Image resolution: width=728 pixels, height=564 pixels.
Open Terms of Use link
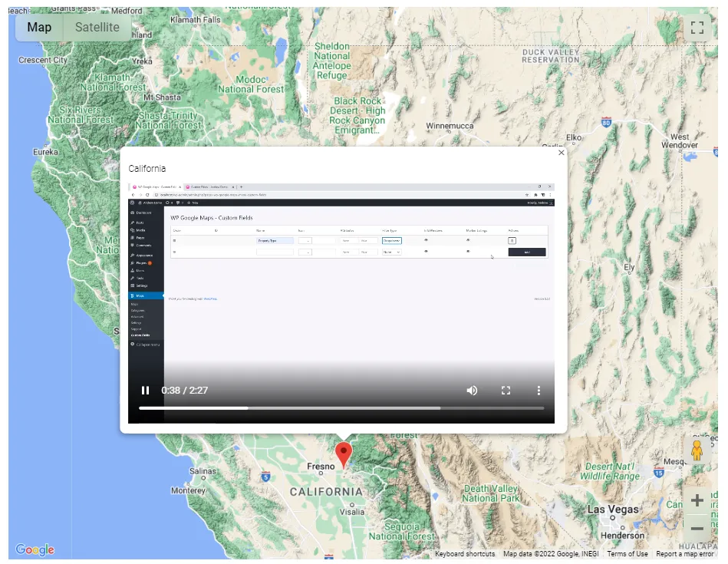[628, 554]
